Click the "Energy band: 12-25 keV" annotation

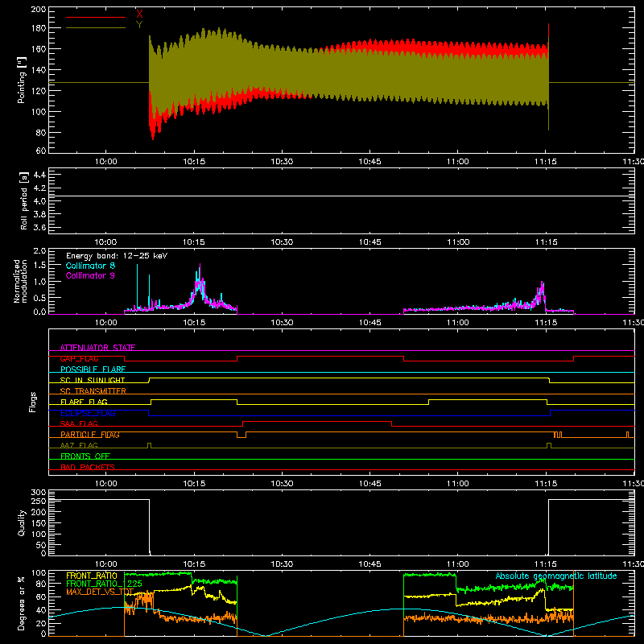click(x=117, y=256)
